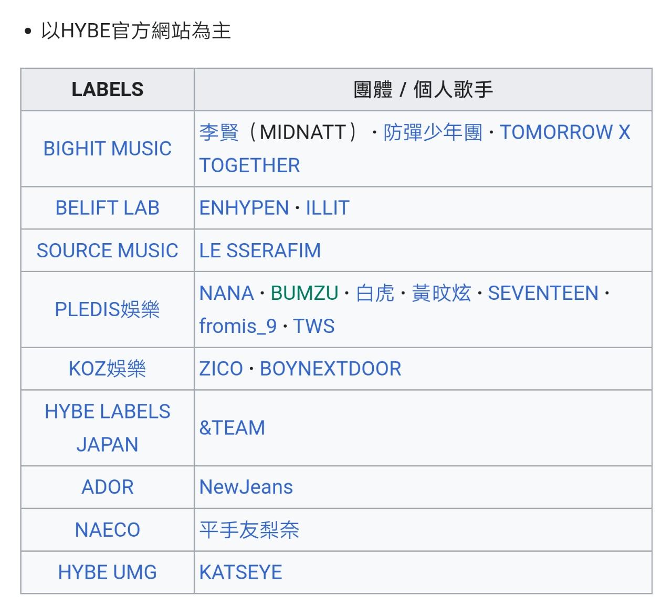
Task: Open the KOZ娛樂 label link
Action: click(x=107, y=369)
